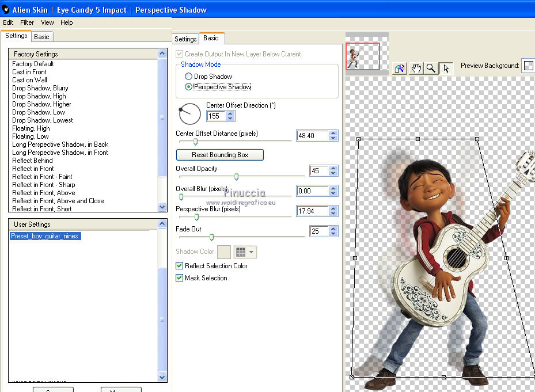Viewport: 535px width, 392px height.
Task: Select the Drop Shadow radio button
Action: click(x=188, y=77)
